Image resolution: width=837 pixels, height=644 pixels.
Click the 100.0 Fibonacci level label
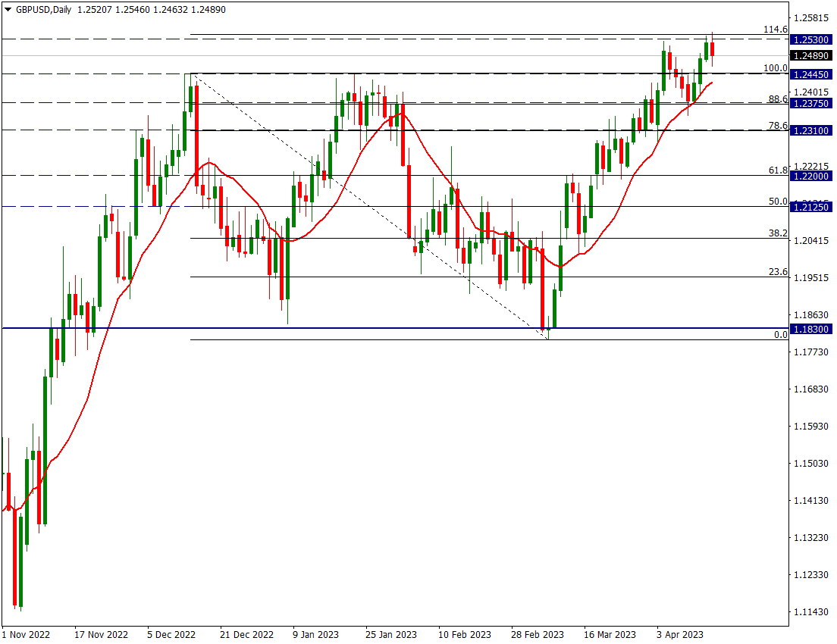tap(775, 68)
